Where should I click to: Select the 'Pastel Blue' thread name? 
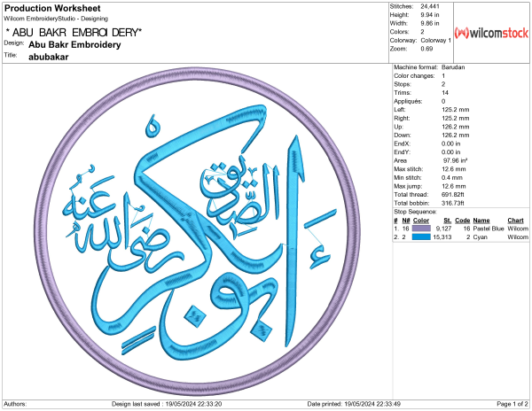tap(489, 229)
